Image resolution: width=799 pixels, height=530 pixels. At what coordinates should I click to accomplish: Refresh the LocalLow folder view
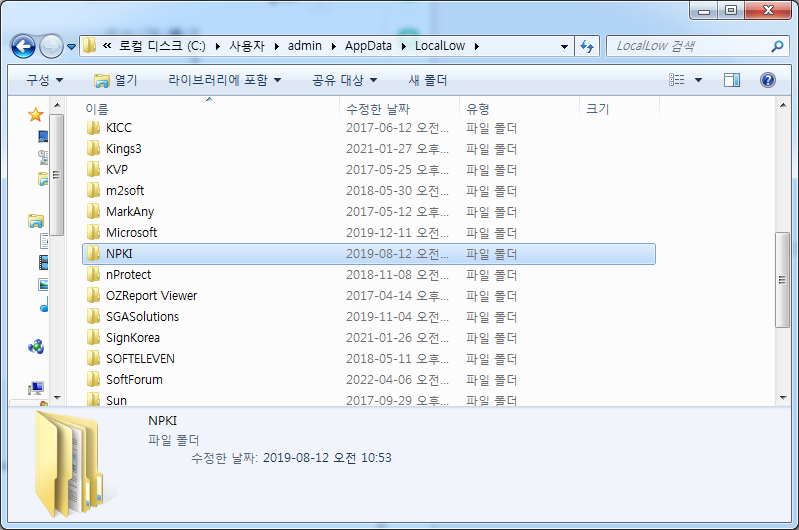(587, 46)
